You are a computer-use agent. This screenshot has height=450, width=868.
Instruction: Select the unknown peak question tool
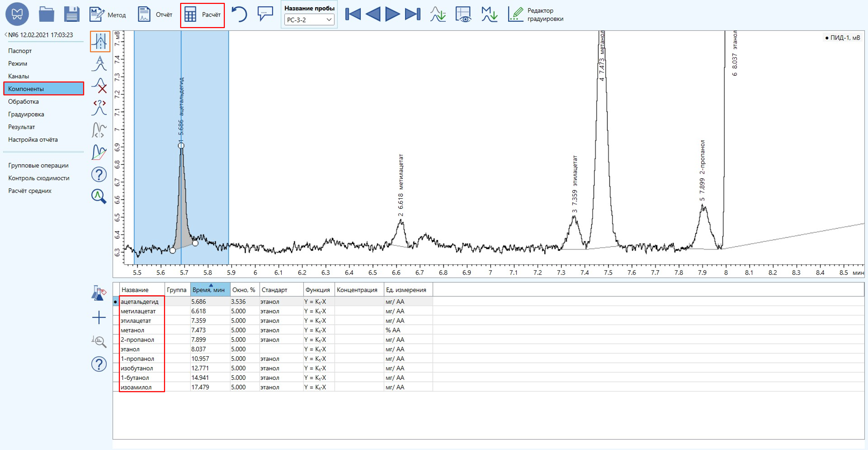point(99,107)
